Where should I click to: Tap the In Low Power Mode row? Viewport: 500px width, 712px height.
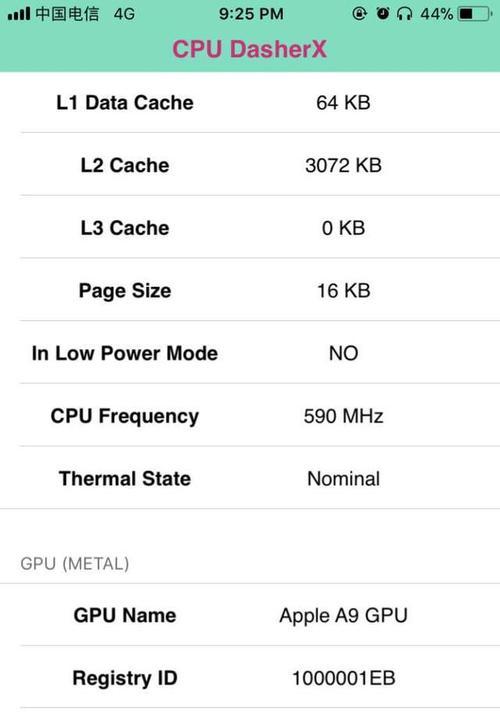coord(250,352)
